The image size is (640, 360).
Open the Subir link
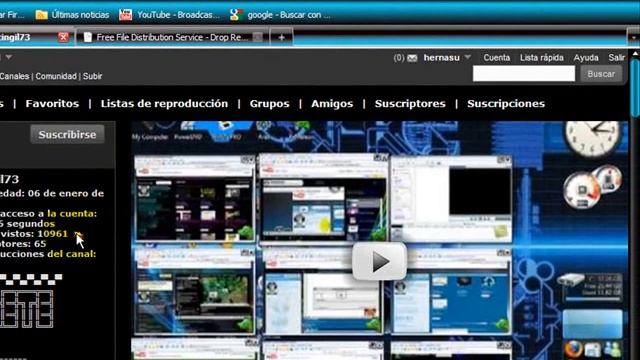92,76
